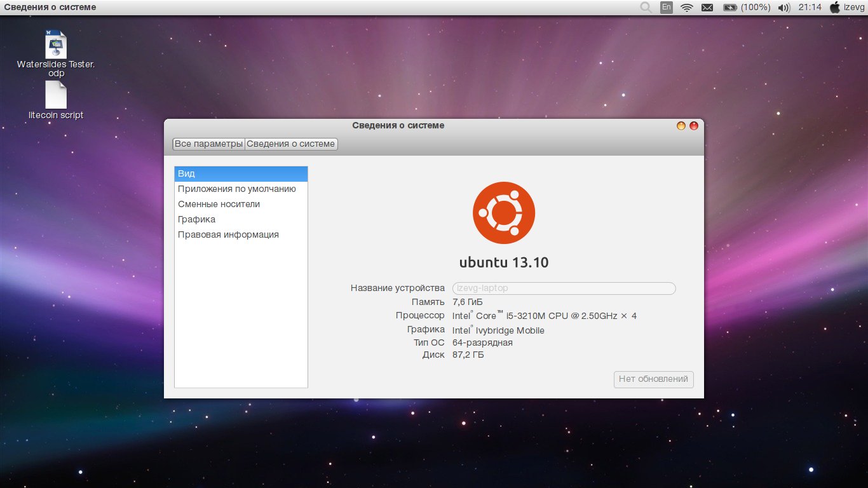The height and width of the screenshot is (488, 868).
Task: Click the Сведения о системе panel title
Action: (x=50, y=8)
